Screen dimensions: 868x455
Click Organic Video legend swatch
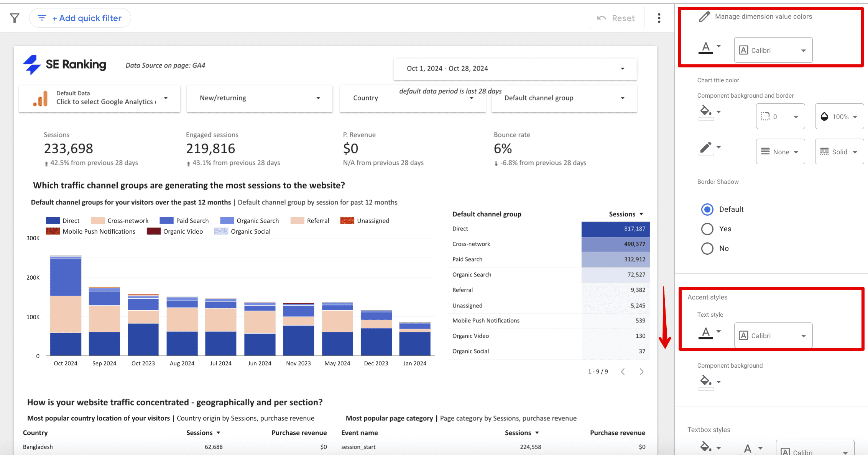click(x=154, y=231)
